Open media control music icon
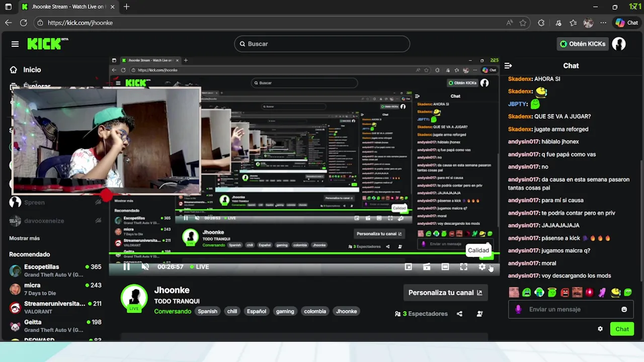Image resolution: width=644 pixels, height=362 pixels. [558, 23]
